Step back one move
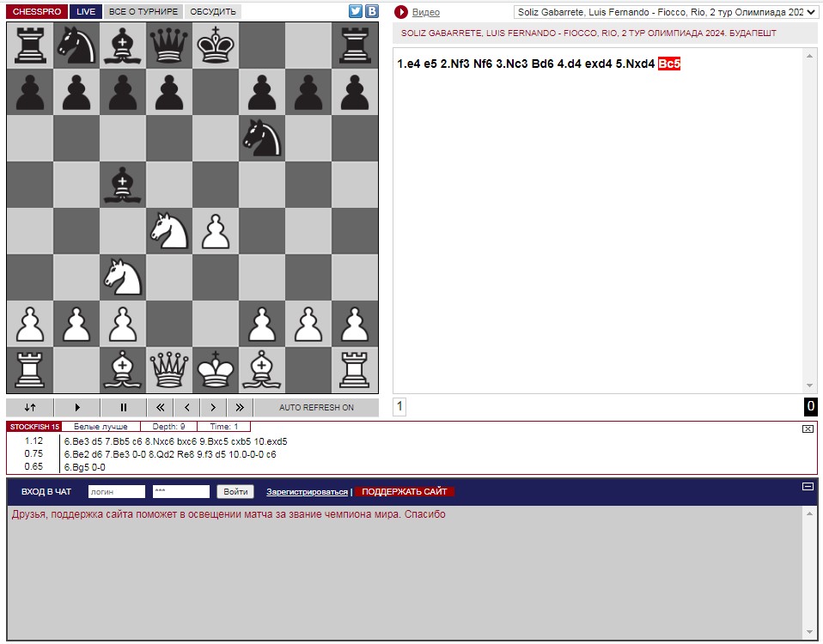 [186, 408]
